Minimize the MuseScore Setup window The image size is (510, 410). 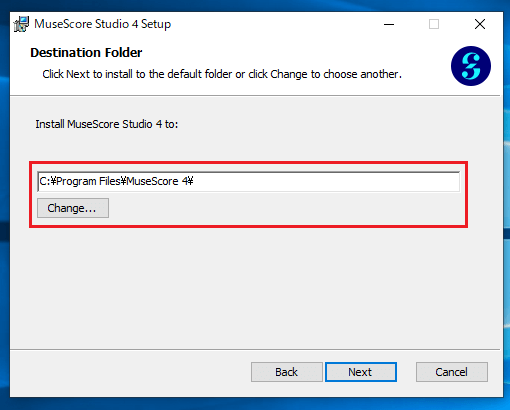(x=389, y=24)
